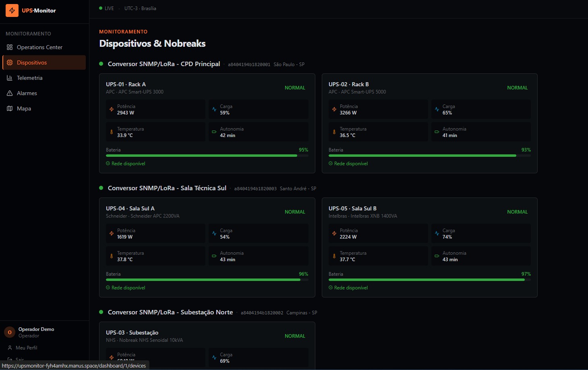Click the Temperatura thermometer icon in UPS-02 card
588x370 pixels.
[x=334, y=132]
